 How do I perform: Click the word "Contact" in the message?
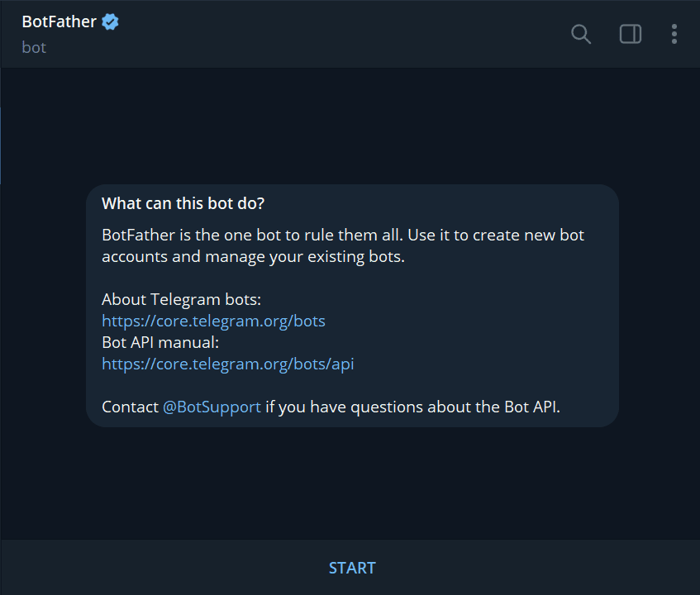(x=130, y=407)
